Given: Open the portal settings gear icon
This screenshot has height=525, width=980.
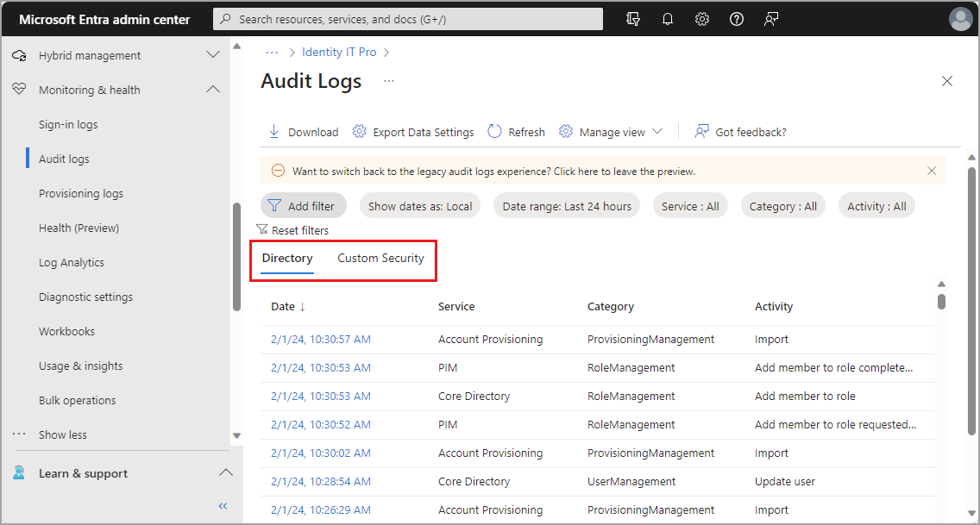Looking at the screenshot, I should tap(701, 18).
